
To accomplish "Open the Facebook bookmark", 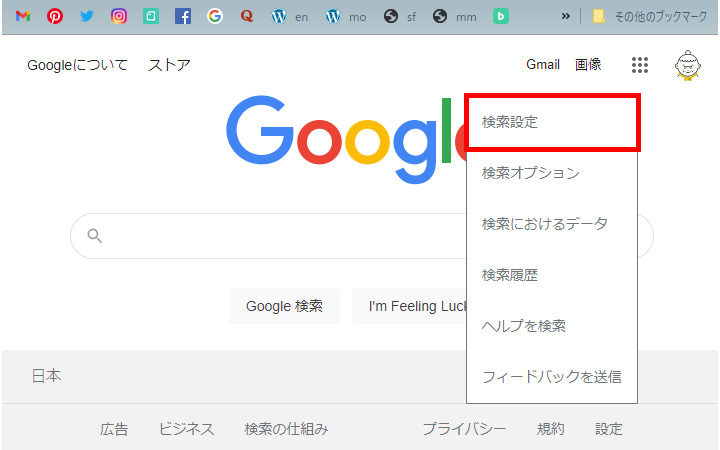I will [x=183, y=17].
